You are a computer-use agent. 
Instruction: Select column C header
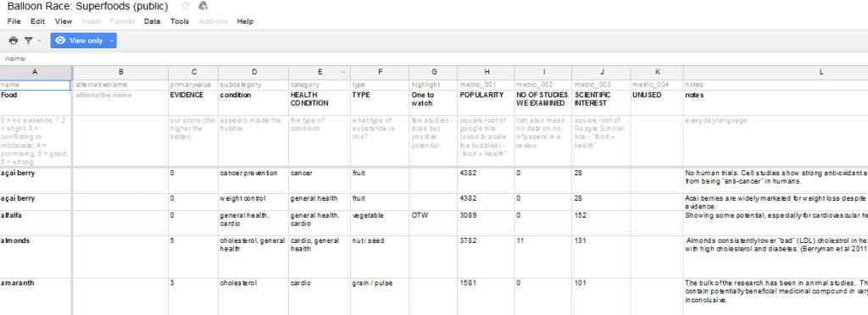pyautogui.click(x=193, y=72)
